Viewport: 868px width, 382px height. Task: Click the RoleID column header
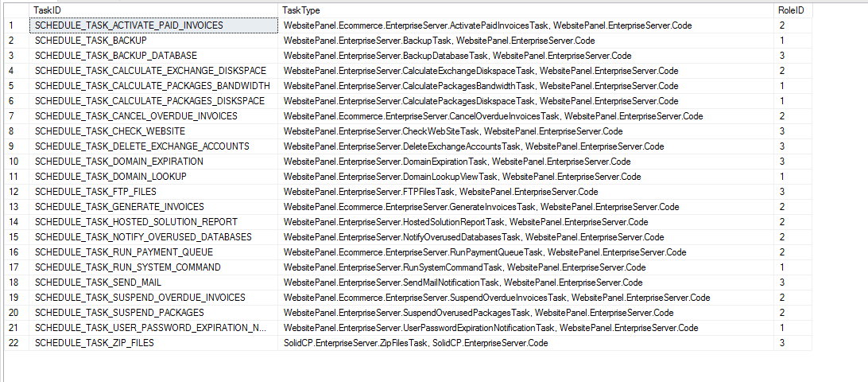(x=792, y=10)
